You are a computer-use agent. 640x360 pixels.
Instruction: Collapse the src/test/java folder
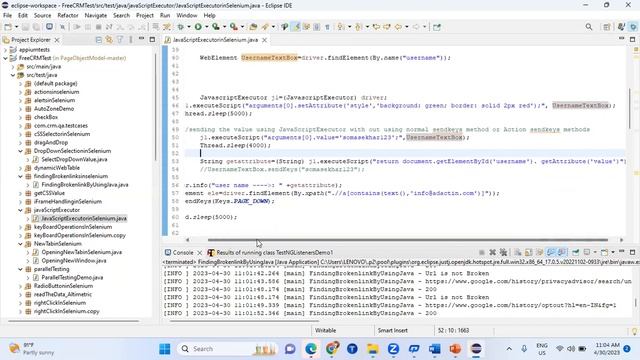click(x=13, y=75)
